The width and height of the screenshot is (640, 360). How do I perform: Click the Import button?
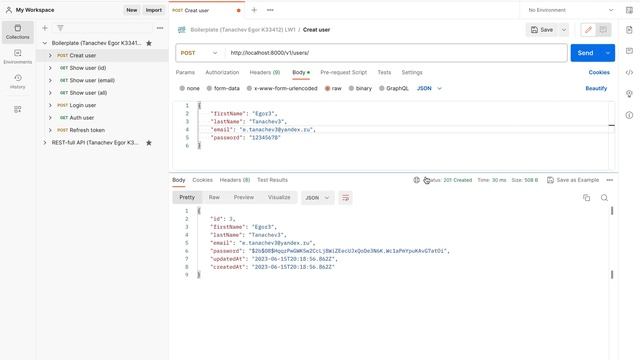154,10
